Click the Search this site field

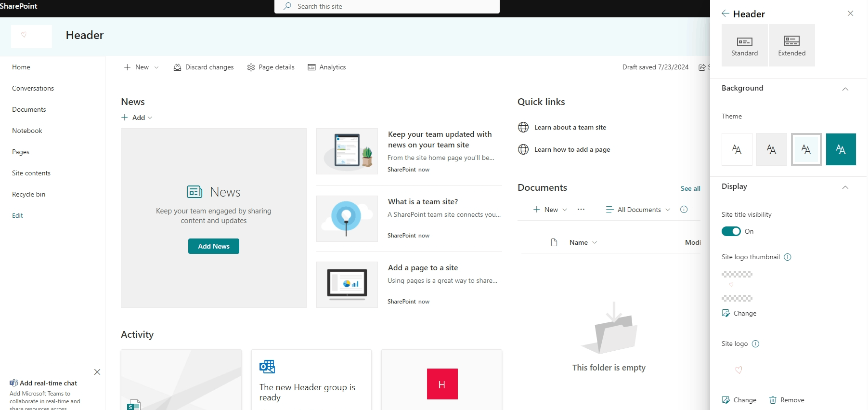click(x=387, y=6)
